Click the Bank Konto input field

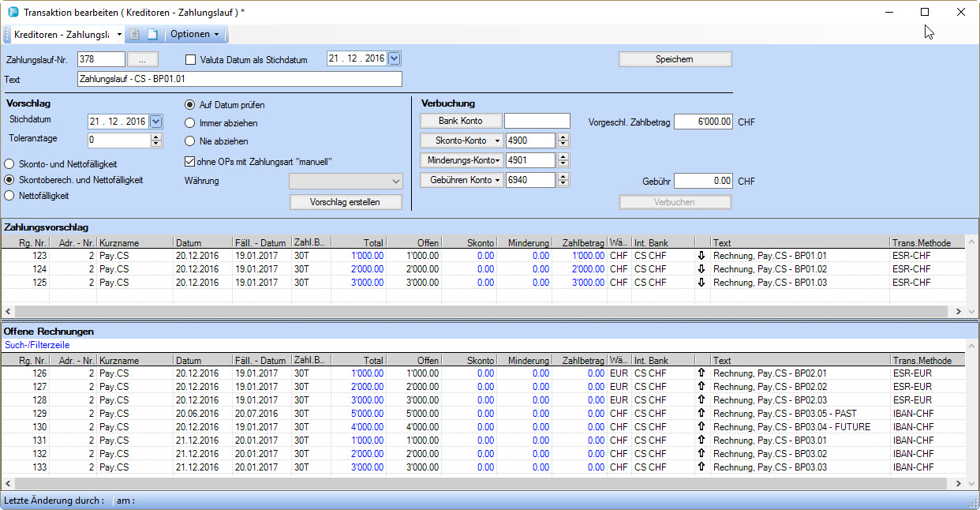click(537, 121)
